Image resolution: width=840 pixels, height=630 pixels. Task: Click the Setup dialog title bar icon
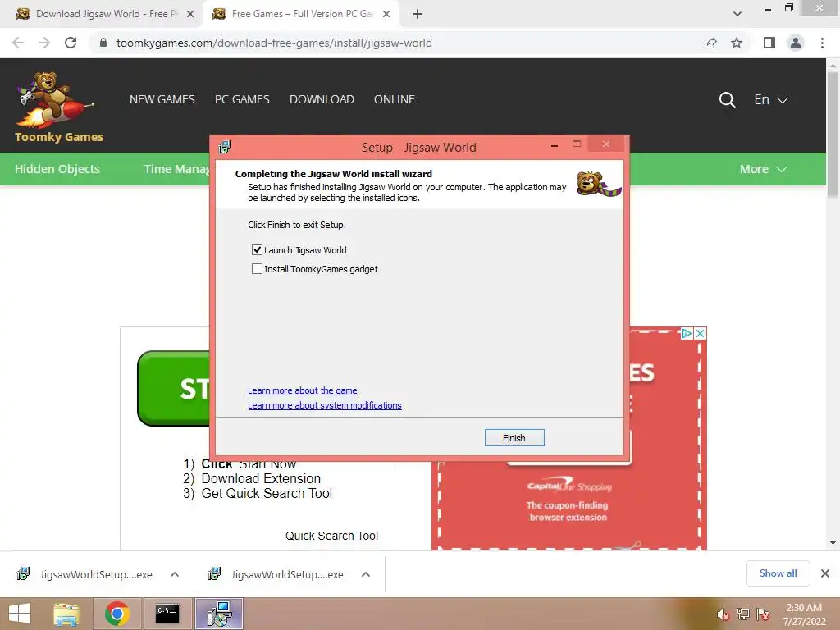[225, 147]
